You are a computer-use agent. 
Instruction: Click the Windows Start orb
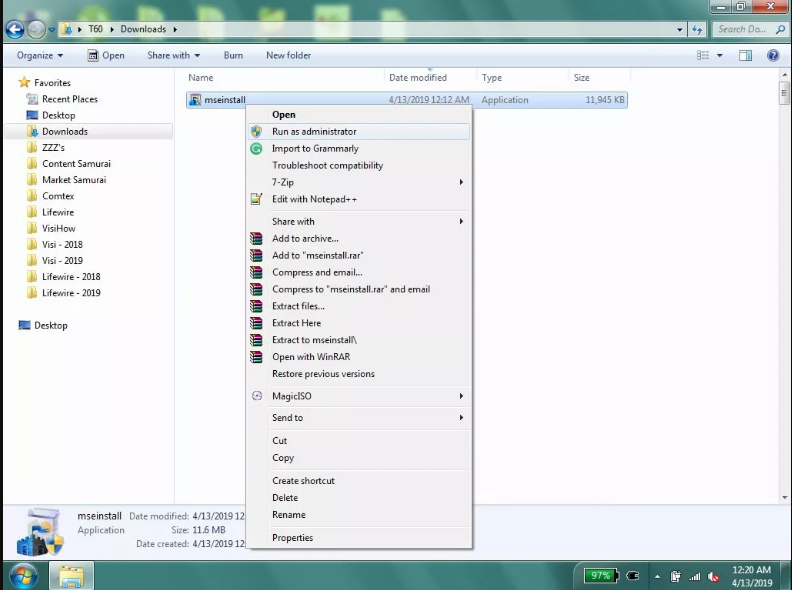22,576
